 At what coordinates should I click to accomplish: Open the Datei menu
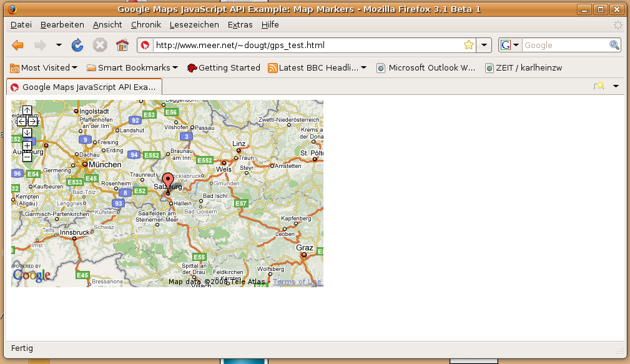[21, 24]
